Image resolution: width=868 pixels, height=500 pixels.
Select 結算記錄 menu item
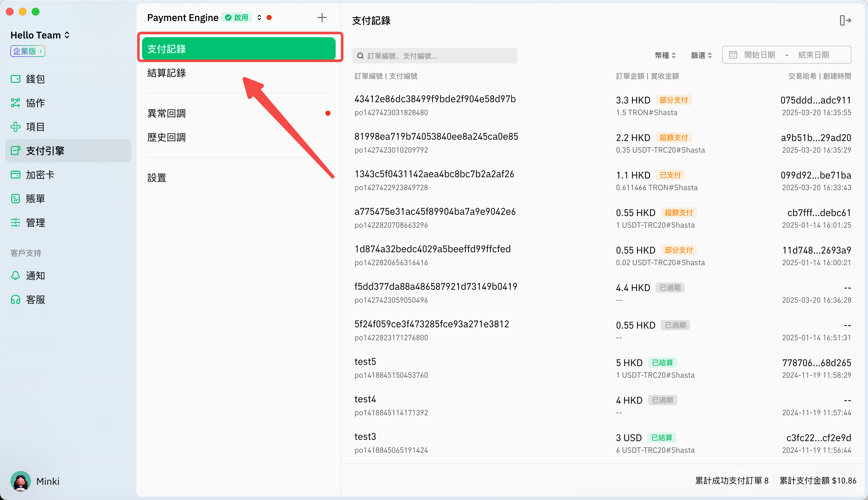[167, 73]
